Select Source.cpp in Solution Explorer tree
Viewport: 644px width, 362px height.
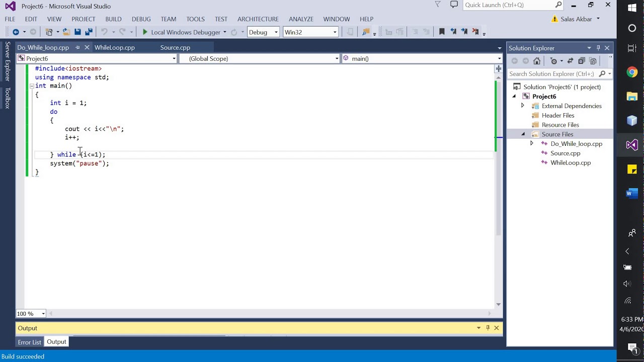(565, 153)
